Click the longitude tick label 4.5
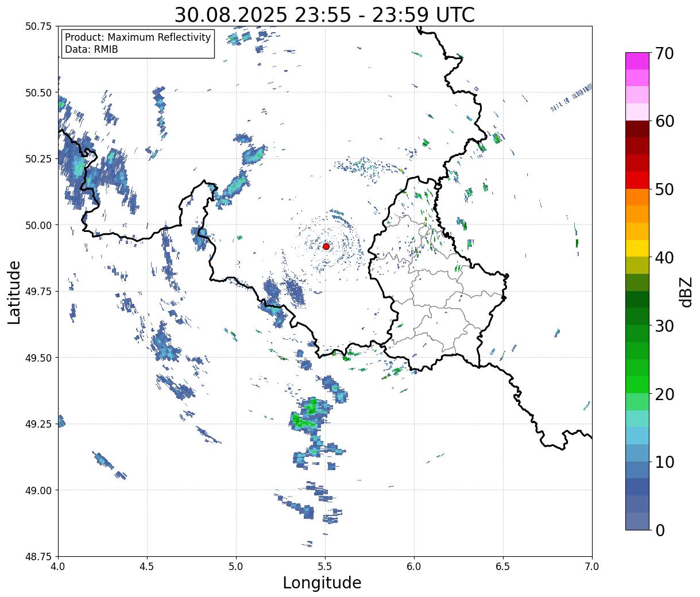Image resolution: width=700 pixels, height=597 pixels. point(147,567)
